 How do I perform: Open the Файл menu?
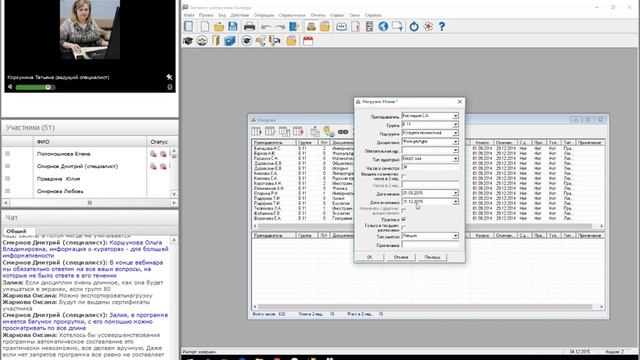click(189, 15)
